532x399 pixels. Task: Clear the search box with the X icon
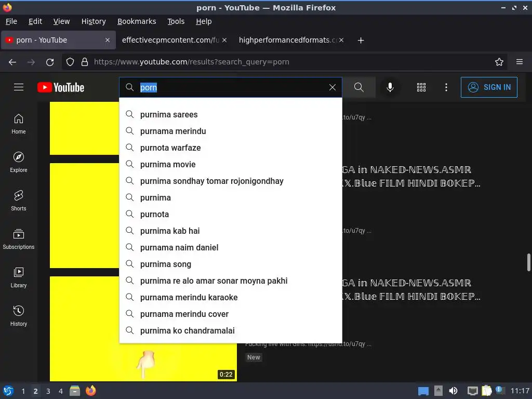pyautogui.click(x=332, y=87)
